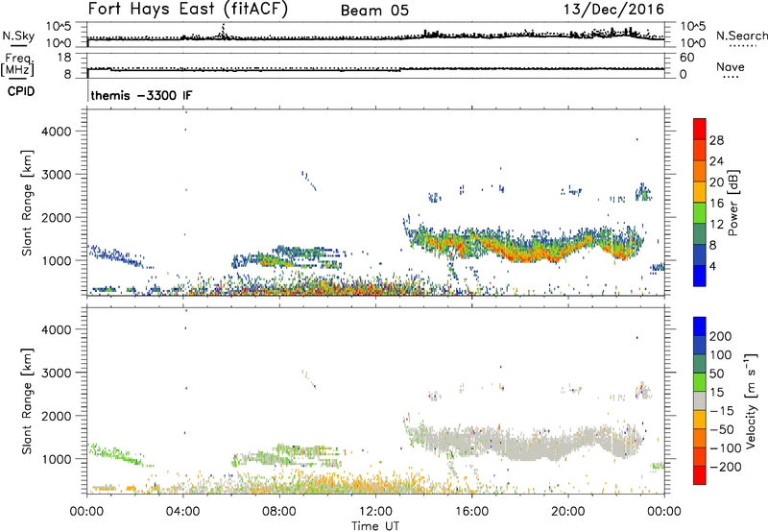Image resolution: width=768 pixels, height=532 pixels.
Task: Click the '08:00' time tick label
Action: click(x=279, y=512)
